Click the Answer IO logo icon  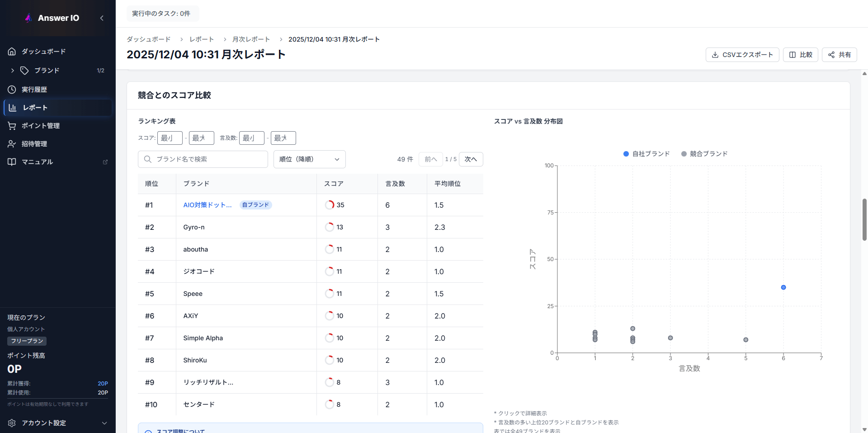coord(28,18)
